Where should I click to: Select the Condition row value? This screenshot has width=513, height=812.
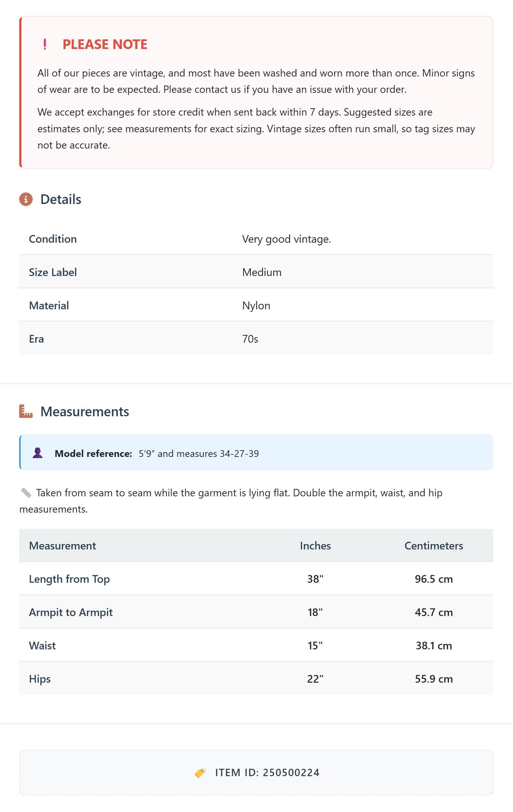pos(287,239)
